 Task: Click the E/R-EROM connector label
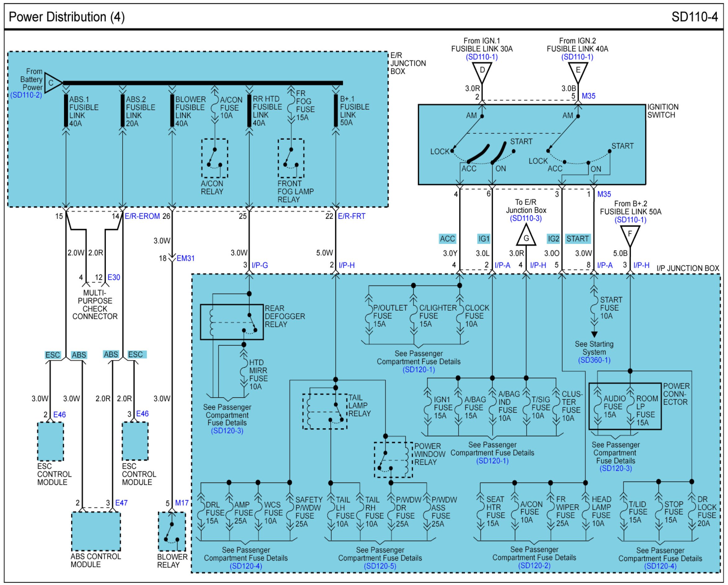pyautogui.click(x=142, y=216)
